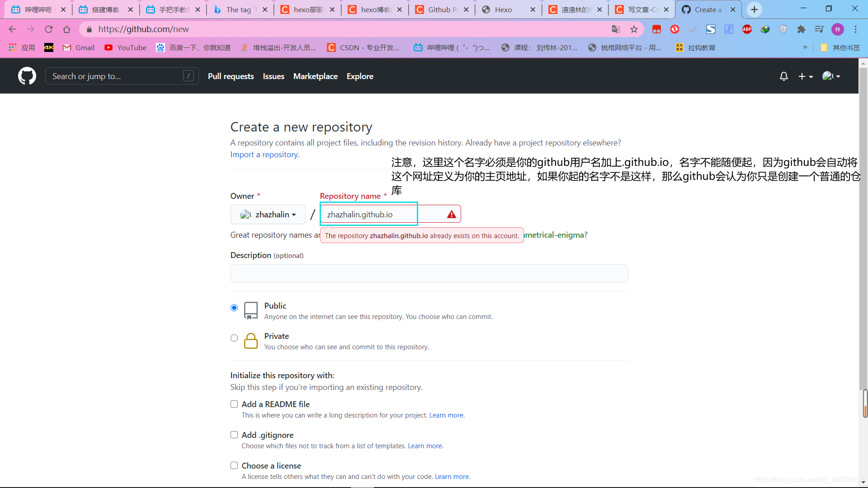Open the user avatar menu in header
This screenshot has width=868, height=488.
831,76
